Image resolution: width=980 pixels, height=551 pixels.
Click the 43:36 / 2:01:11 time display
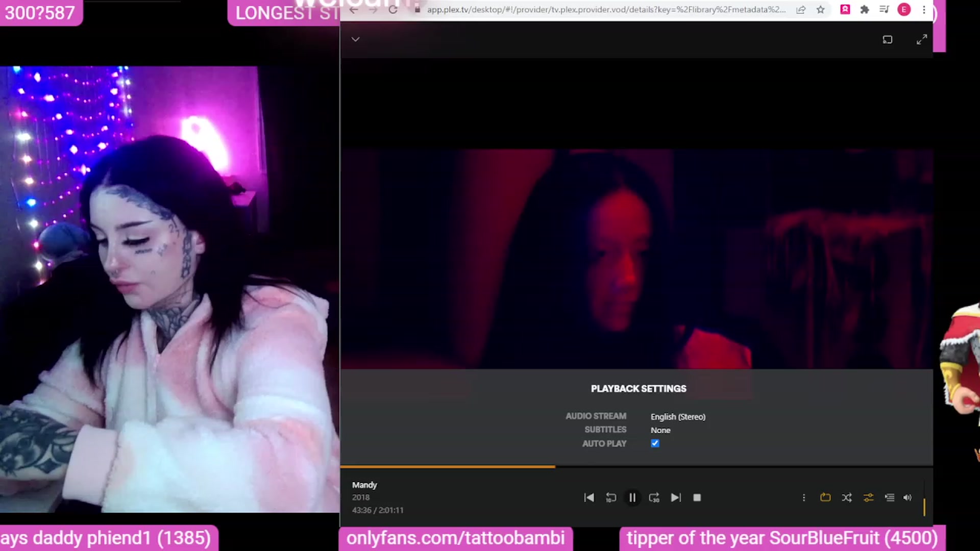[x=378, y=510]
